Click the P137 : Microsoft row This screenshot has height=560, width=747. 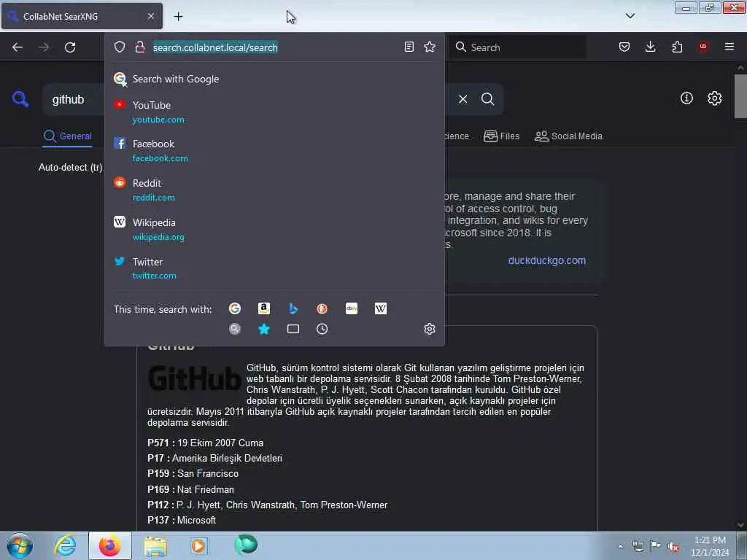(x=182, y=521)
